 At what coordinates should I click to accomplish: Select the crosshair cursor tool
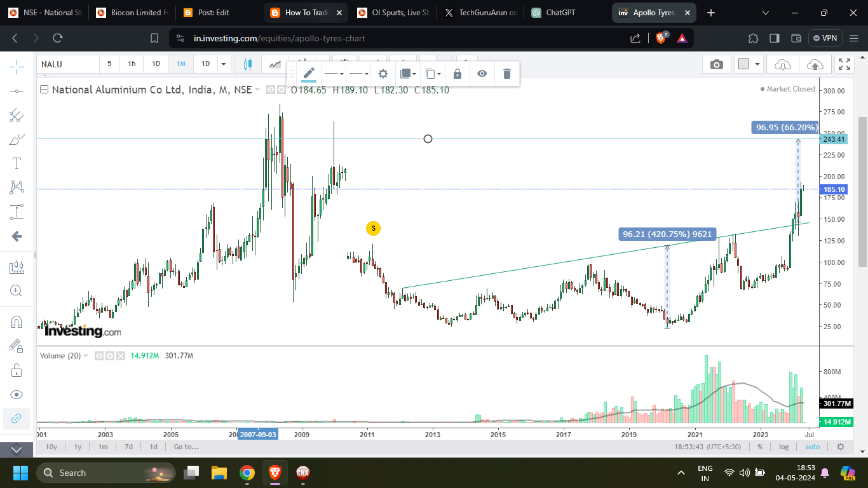point(17,66)
